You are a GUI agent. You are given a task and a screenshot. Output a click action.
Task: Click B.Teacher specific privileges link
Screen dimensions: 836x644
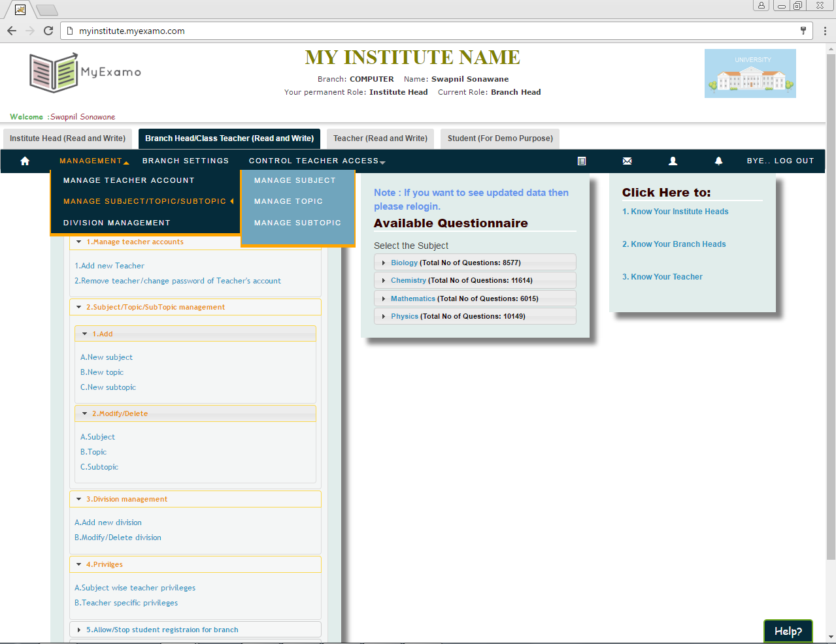coord(126,603)
